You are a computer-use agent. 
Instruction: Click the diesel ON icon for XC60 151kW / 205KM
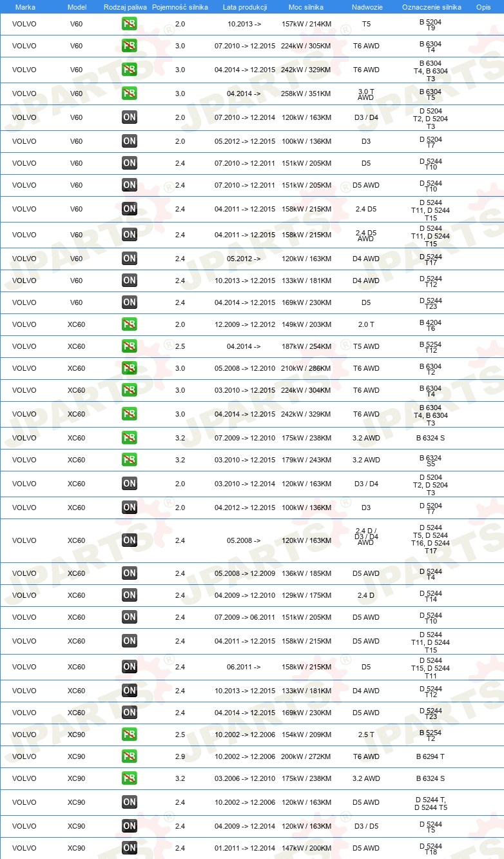130,617
